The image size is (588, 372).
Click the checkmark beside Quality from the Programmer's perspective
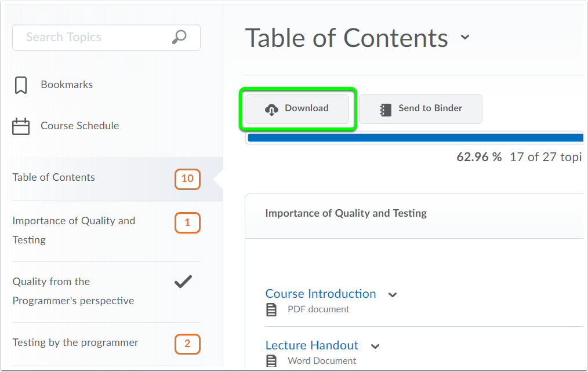183,282
